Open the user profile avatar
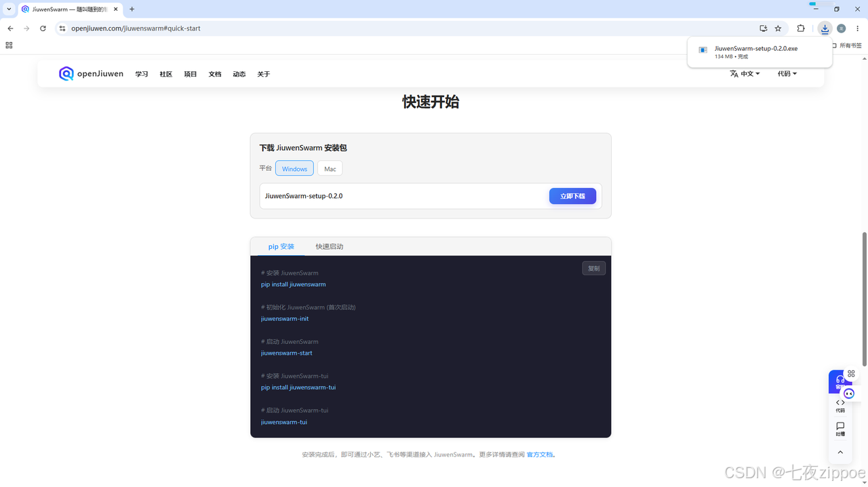The image size is (868, 487). click(842, 28)
